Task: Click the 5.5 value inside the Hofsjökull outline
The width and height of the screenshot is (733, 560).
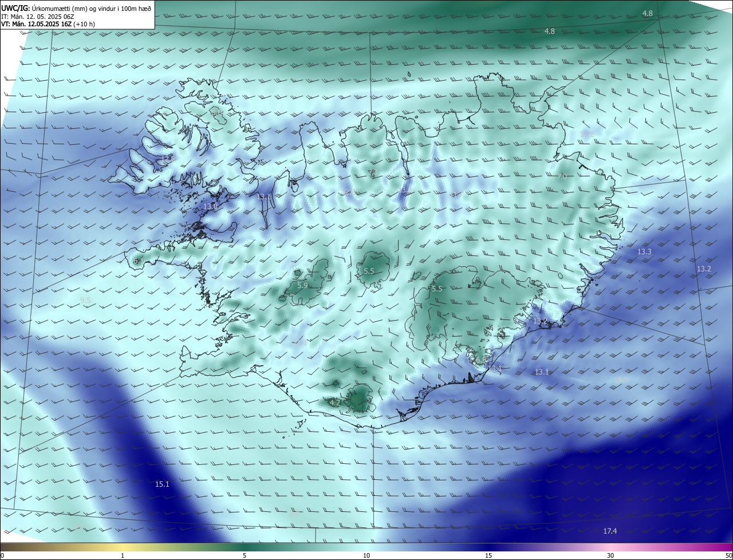Action: point(369,271)
